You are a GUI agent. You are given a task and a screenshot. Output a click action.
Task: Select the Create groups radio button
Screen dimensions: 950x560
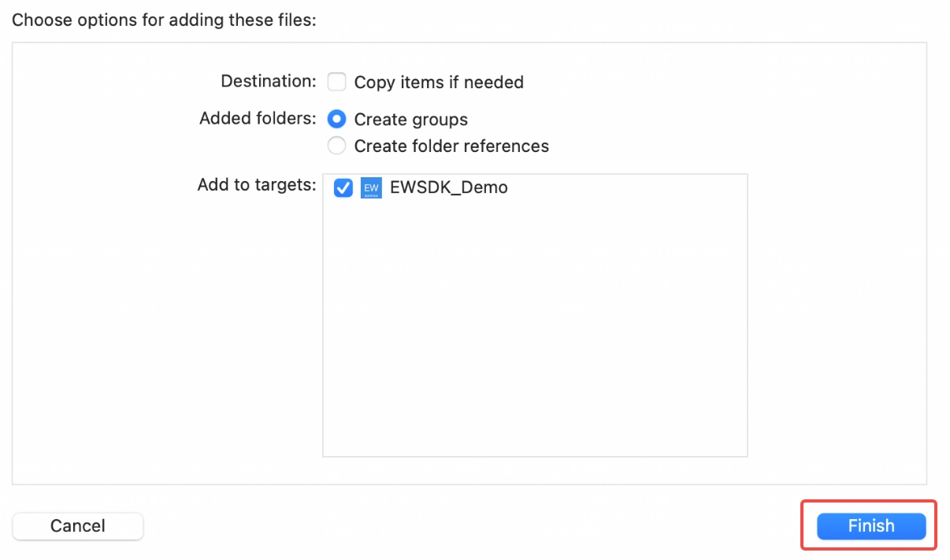337,120
